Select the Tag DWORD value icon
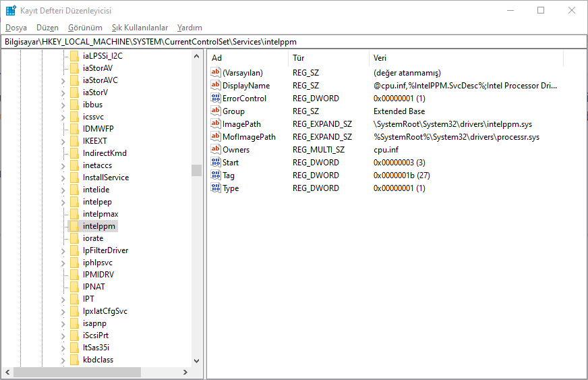The image size is (588, 380). click(216, 175)
